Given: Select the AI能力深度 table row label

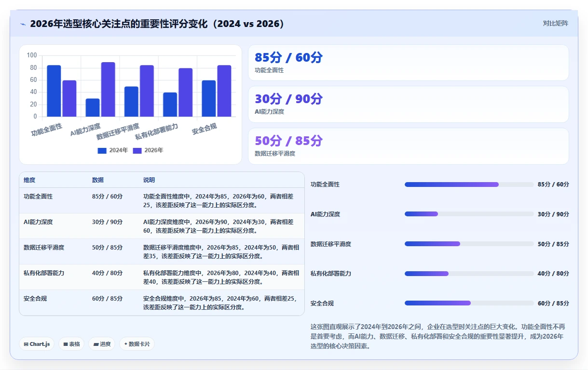Looking at the screenshot, I should point(38,222).
